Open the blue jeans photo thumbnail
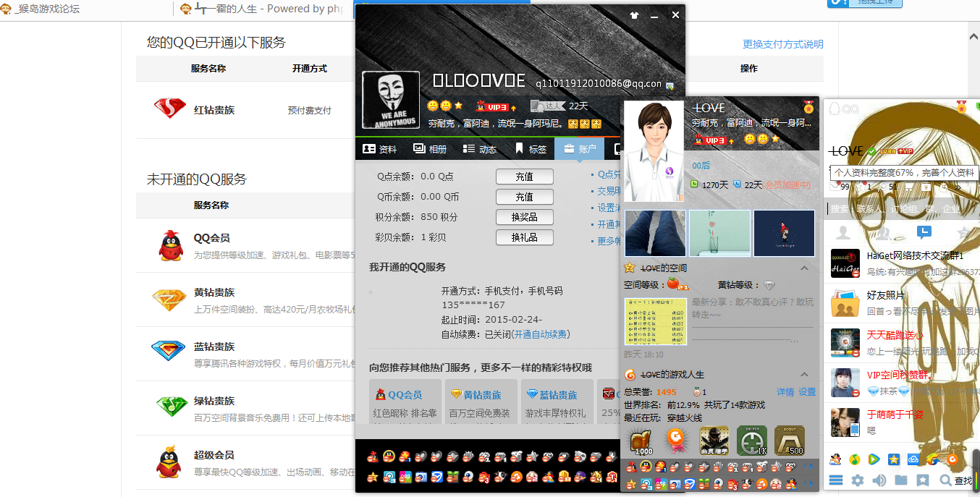The width and height of the screenshot is (980, 497). 655,233
